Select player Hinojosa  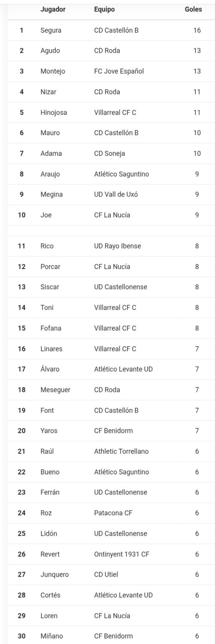pos(54,112)
